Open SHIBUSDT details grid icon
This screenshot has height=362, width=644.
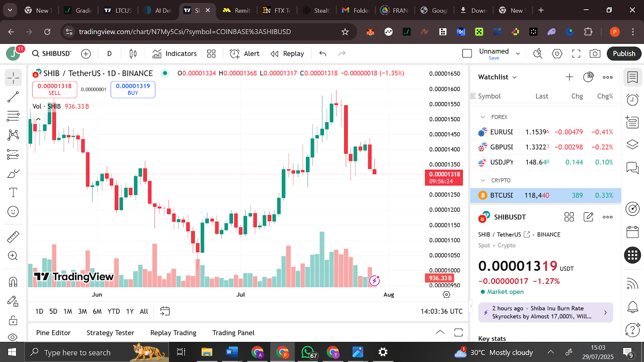pos(569,217)
